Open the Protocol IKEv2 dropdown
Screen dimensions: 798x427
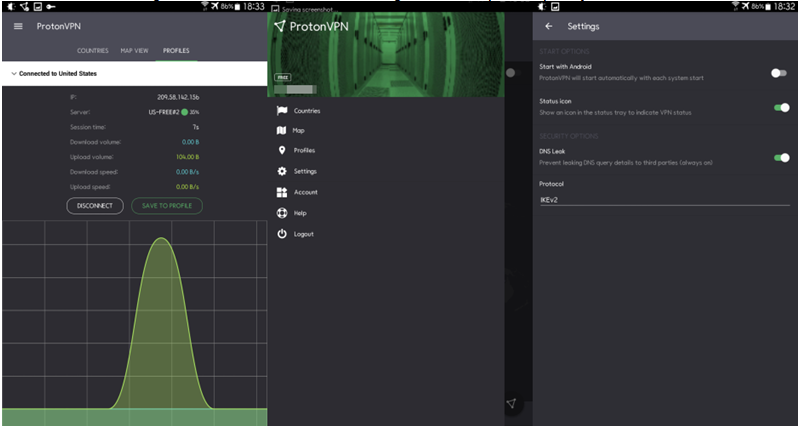pos(665,200)
